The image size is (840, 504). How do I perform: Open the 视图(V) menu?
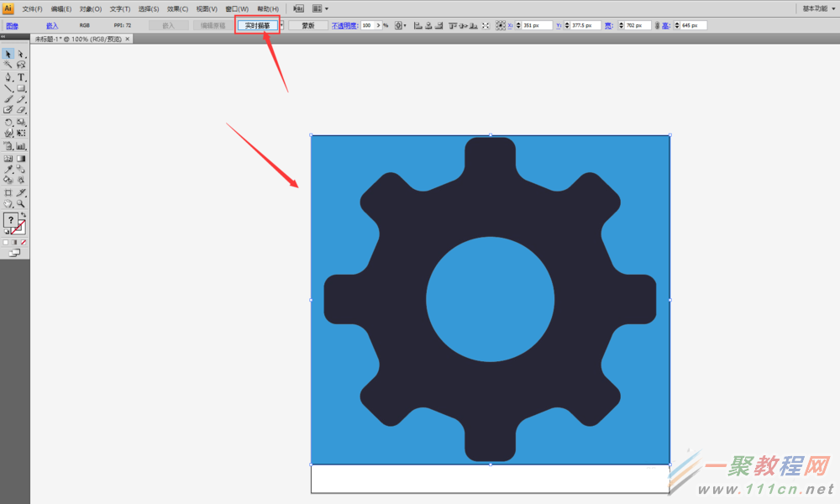pyautogui.click(x=207, y=9)
